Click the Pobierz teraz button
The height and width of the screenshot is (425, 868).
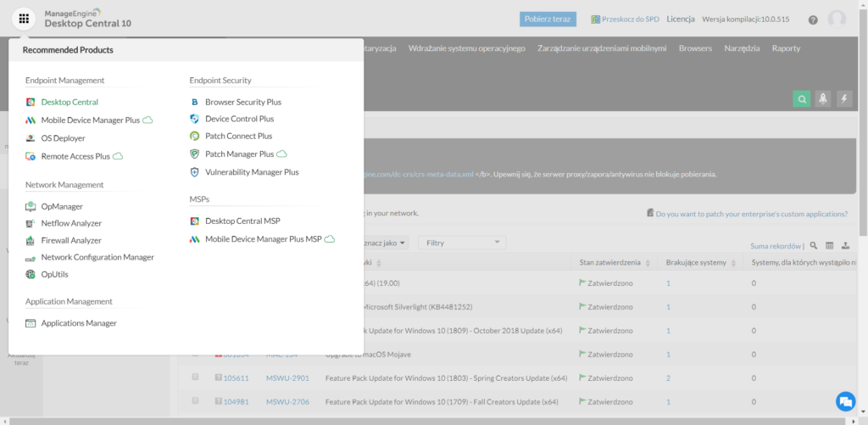(x=548, y=19)
